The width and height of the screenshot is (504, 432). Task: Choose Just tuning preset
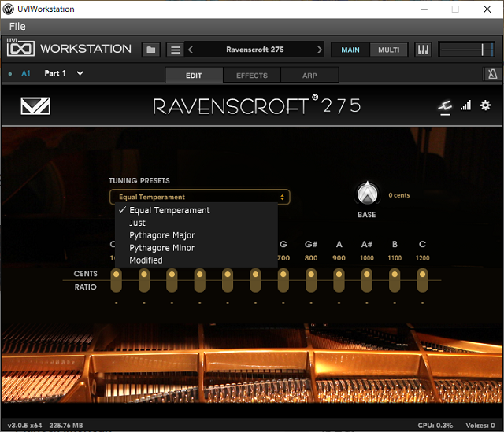pyautogui.click(x=196, y=223)
